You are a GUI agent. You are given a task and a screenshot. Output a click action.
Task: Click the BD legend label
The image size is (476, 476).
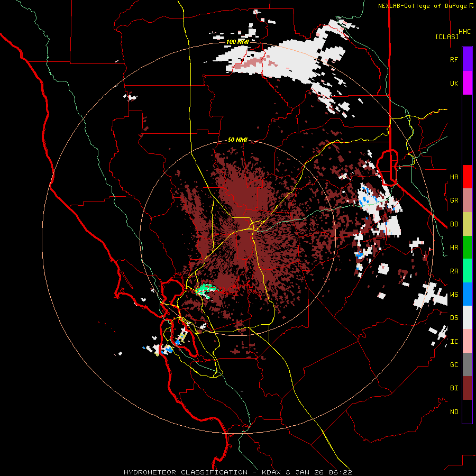pos(454,224)
